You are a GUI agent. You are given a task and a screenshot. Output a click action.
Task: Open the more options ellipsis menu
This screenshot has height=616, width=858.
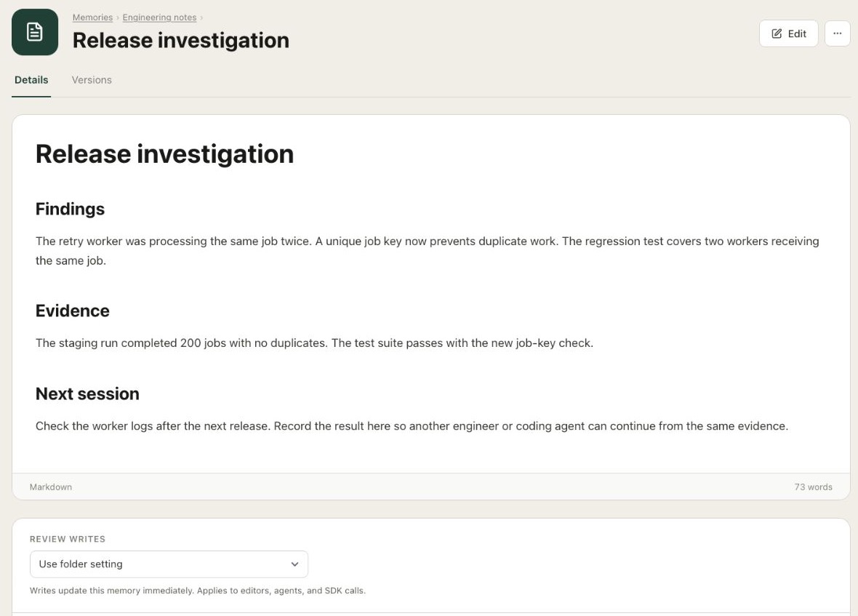point(837,33)
